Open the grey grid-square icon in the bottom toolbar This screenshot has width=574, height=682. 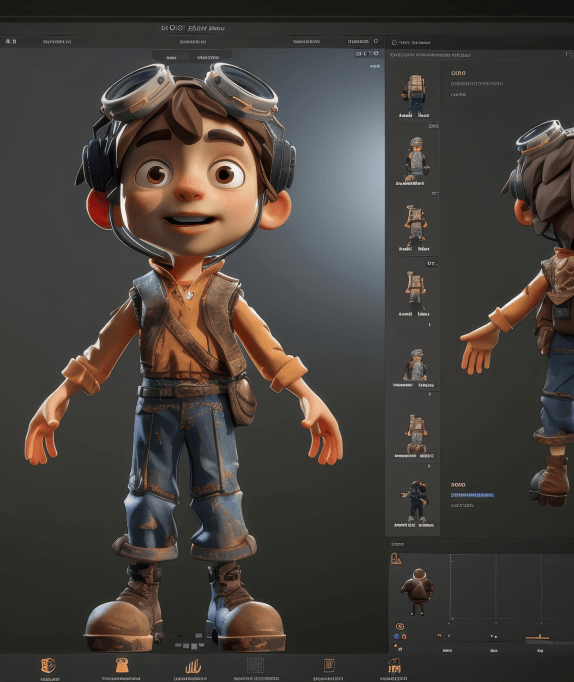(255, 666)
